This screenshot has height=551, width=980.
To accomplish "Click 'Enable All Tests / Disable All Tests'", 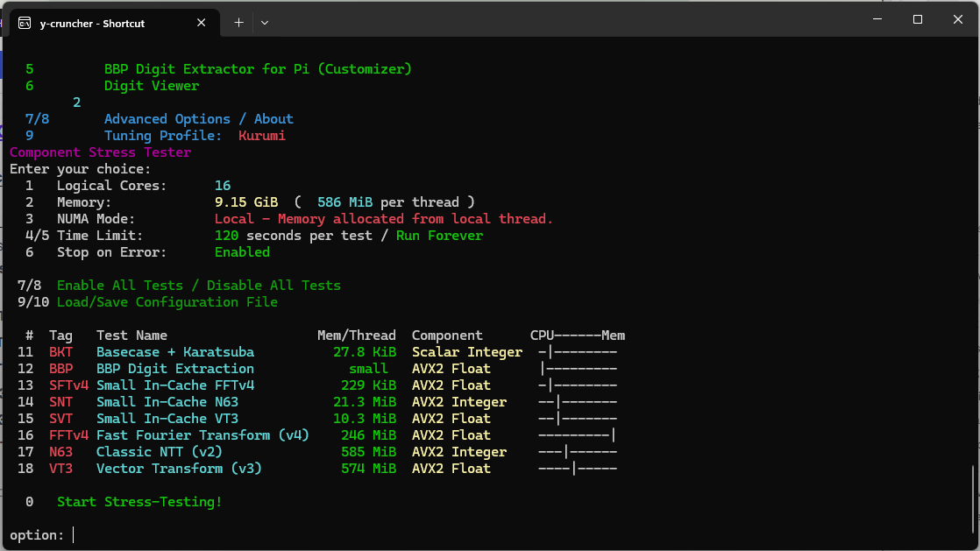I will [199, 286].
